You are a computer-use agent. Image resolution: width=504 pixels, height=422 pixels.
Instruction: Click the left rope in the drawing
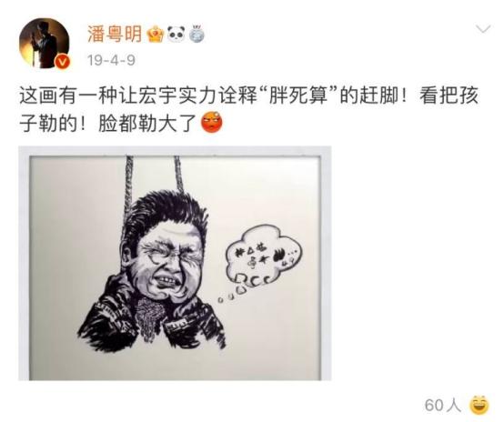(129, 183)
